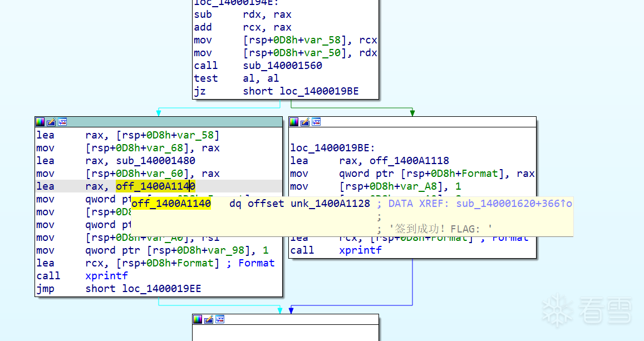This screenshot has height=341, width=644.
Task: Click the group nodes icon on loc_1400019BE node
Action: pyautogui.click(x=316, y=122)
